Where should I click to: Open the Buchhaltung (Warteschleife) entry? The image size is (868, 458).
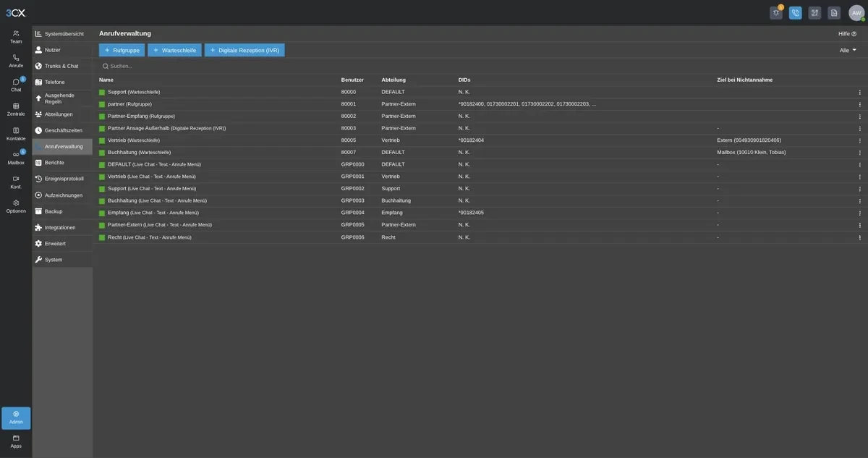(x=139, y=153)
